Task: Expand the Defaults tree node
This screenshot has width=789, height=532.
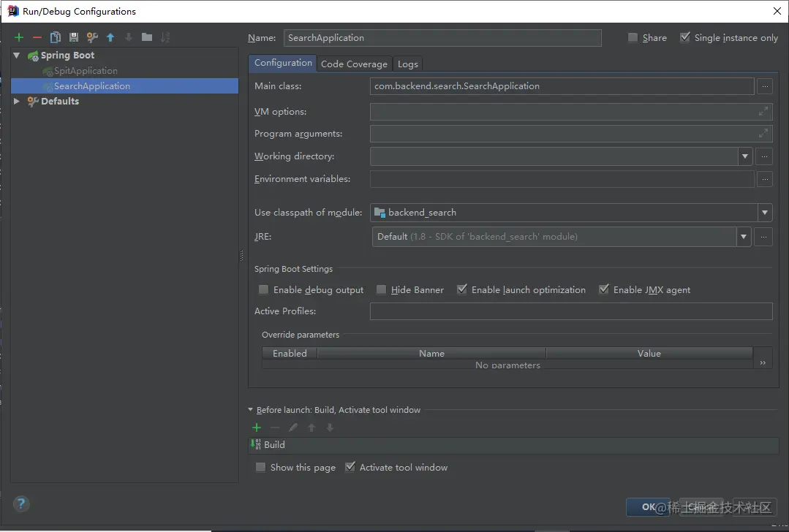Action: click(x=17, y=101)
